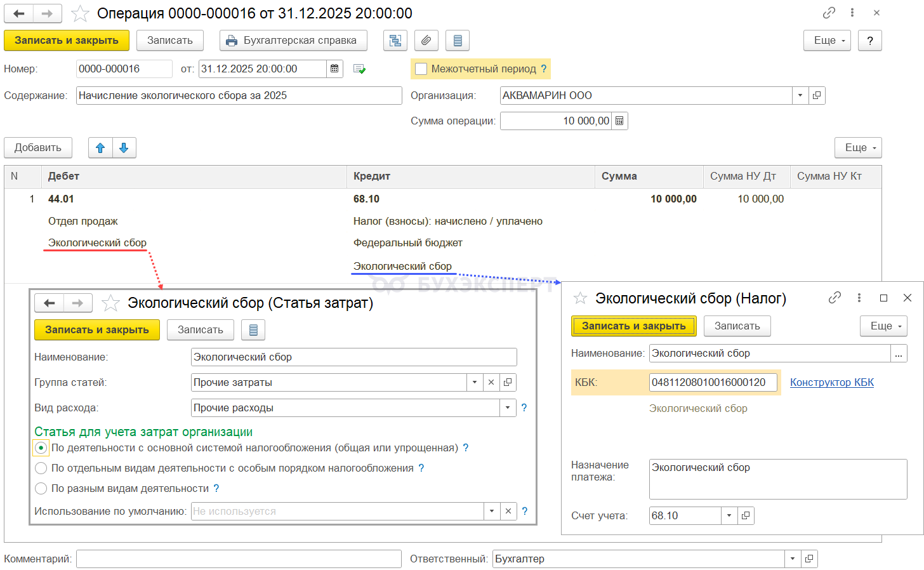Expand the Организация dropdown list
The width and height of the screenshot is (924, 570).
click(800, 95)
